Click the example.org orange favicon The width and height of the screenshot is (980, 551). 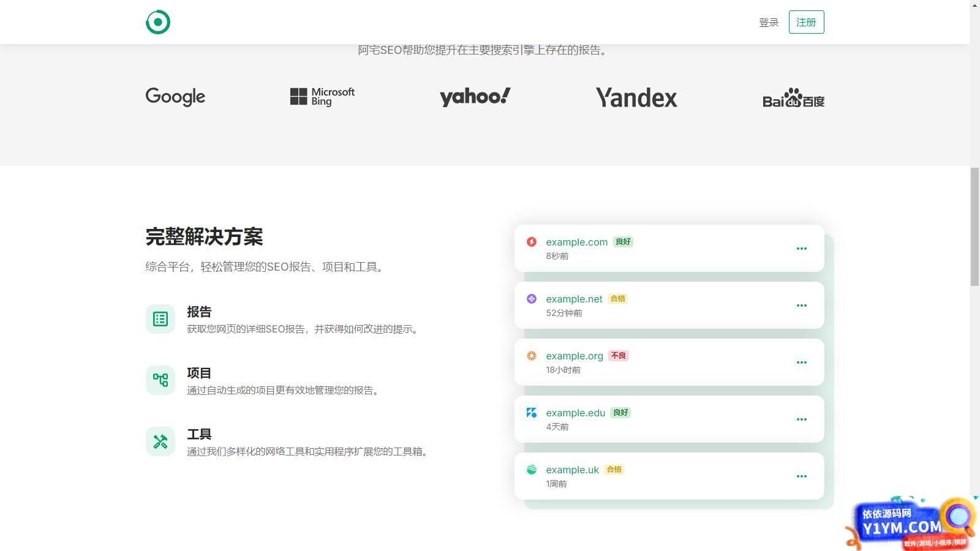point(532,356)
